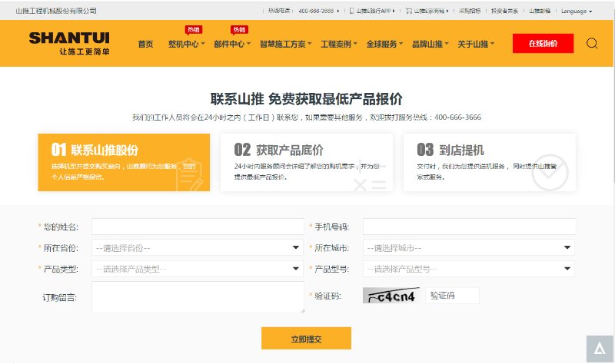The height and width of the screenshot is (364, 615).
Task: Click the heading 联系山推 免费获取最低产品报价
Action: pos(306,99)
